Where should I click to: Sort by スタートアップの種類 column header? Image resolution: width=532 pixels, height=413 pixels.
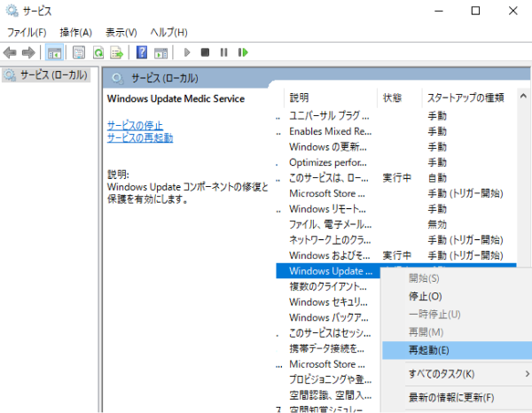465,97
